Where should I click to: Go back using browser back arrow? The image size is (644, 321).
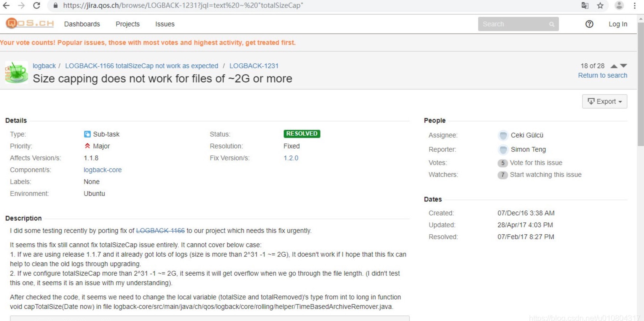6,5
